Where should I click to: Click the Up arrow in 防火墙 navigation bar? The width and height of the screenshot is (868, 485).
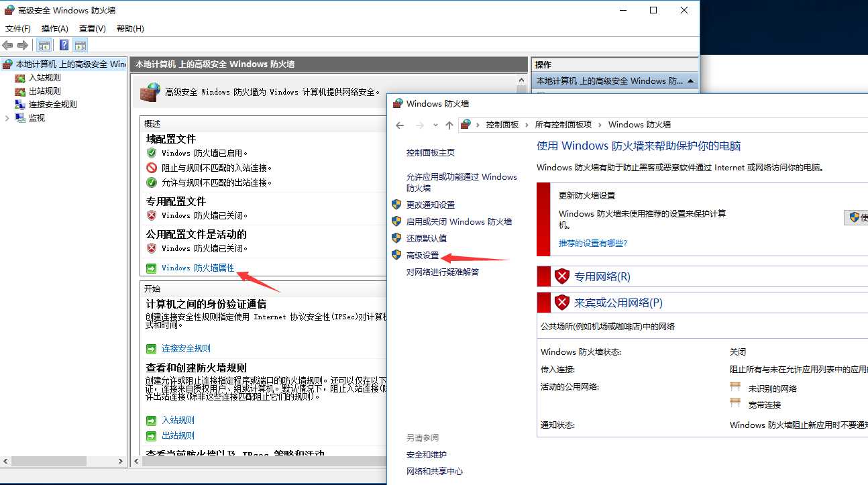(x=449, y=125)
